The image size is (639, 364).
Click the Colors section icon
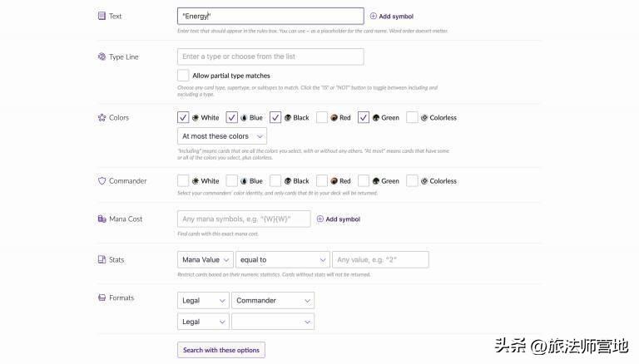click(102, 118)
